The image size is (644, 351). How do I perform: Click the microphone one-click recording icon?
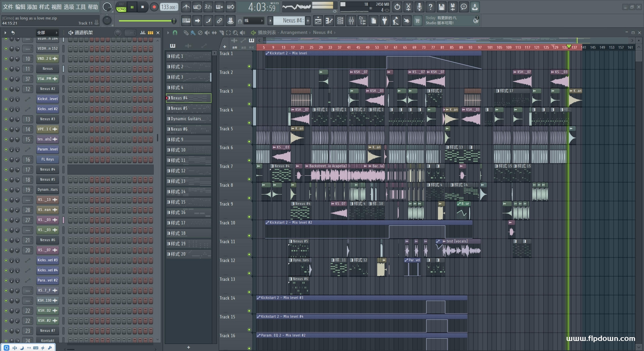(x=419, y=7)
